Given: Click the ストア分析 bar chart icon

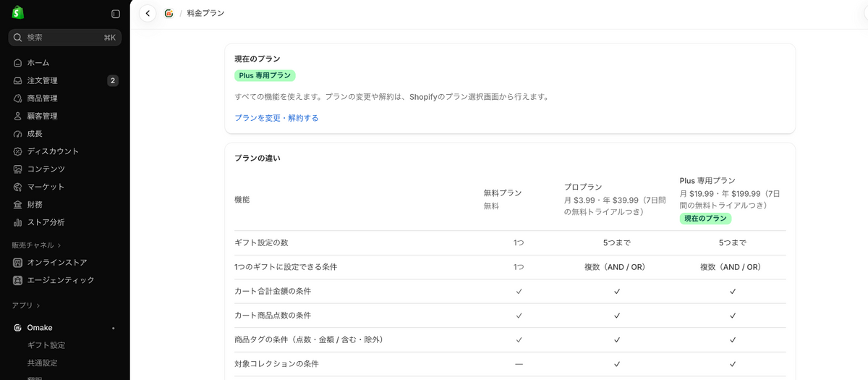Looking at the screenshot, I should point(18,222).
